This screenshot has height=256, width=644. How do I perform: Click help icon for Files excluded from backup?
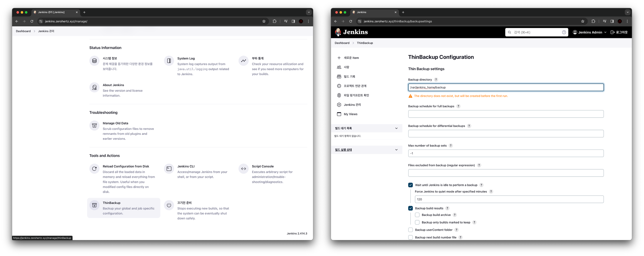pyautogui.click(x=479, y=165)
